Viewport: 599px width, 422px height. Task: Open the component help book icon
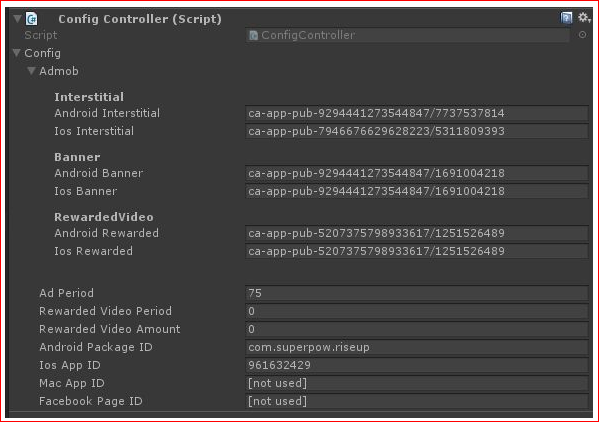point(566,18)
